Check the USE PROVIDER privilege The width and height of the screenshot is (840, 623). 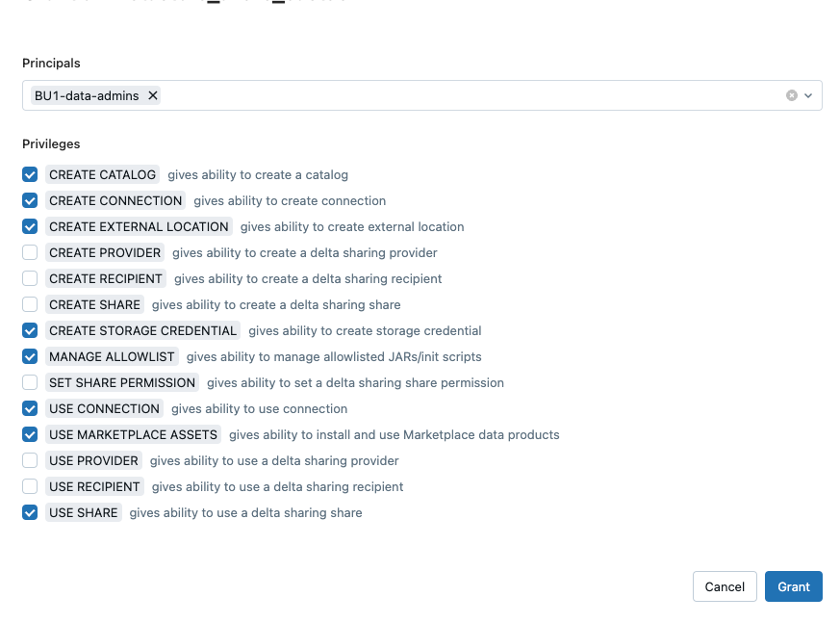click(30, 460)
